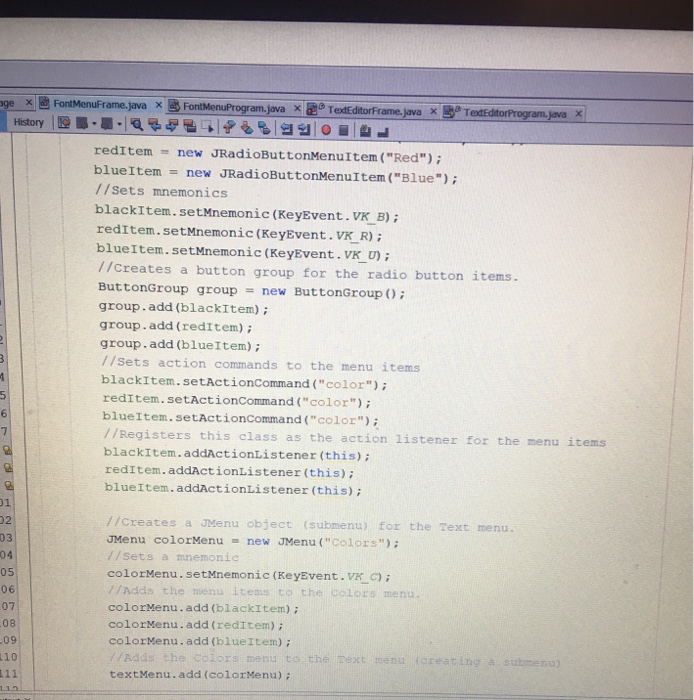The height and width of the screenshot is (700, 694).
Task: Select the FontMenuFrame.java tab
Action: [x=100, y=104]
